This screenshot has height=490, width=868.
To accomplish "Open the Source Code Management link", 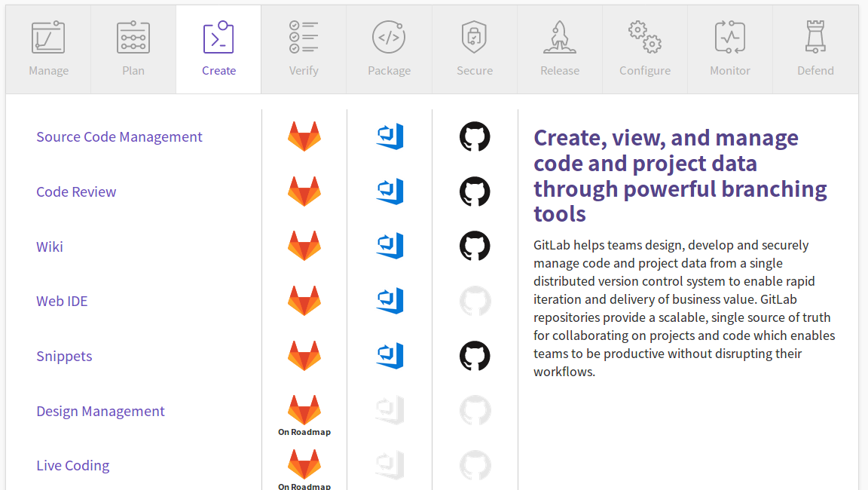I will (119, 137).
